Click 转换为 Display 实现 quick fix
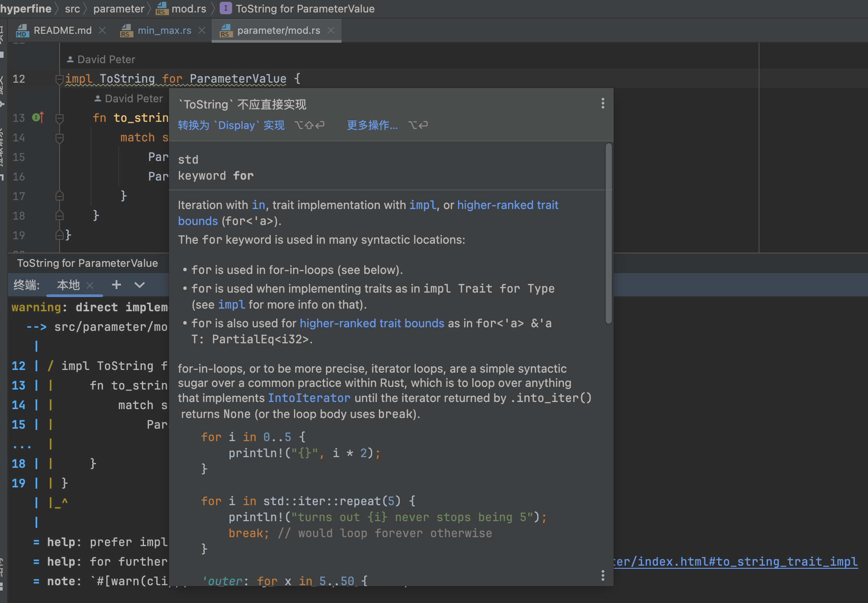 [x=231, y=125]
